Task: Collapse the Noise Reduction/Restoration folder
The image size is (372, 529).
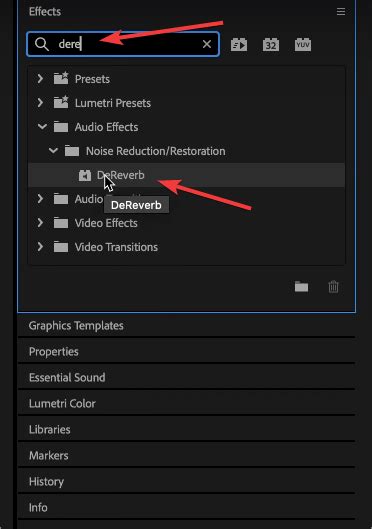Action: (x=53, y=151)
